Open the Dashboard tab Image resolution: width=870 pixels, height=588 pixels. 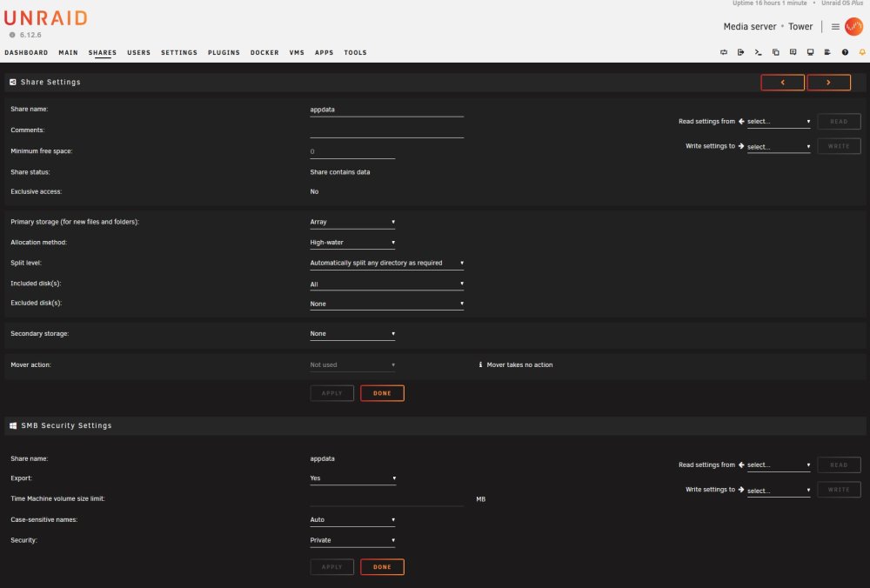click(26, 53)
